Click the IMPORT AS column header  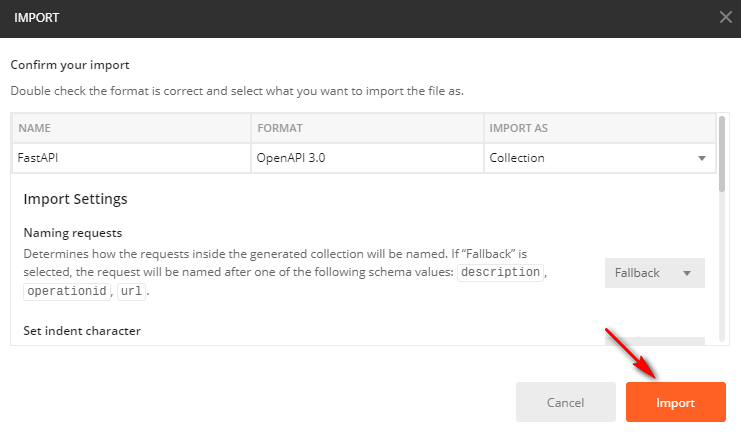[598, 129]
